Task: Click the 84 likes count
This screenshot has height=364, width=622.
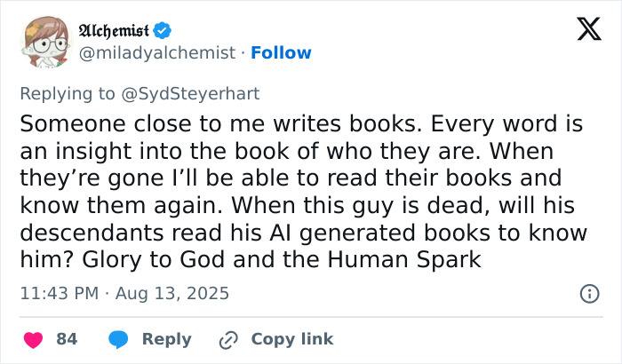Action: [x=67, y=339]
